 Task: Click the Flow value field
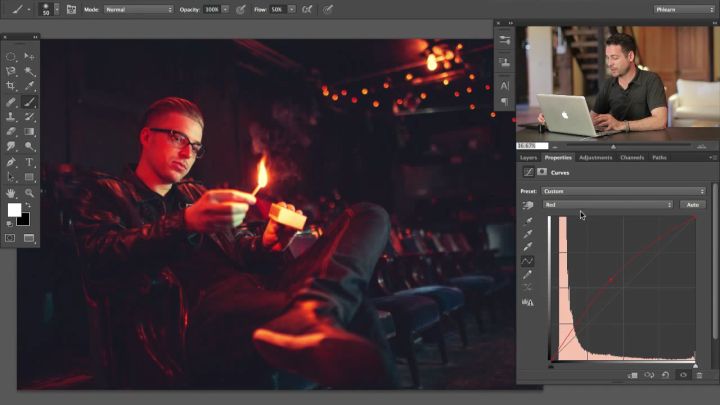[277, 9]
